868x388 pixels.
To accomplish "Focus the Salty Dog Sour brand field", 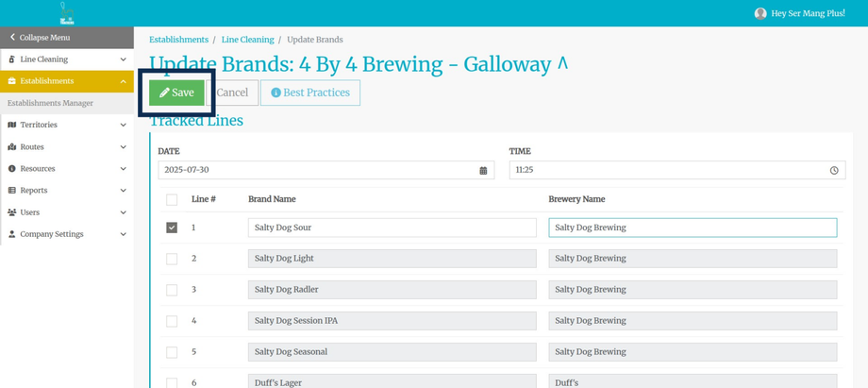I will [x=392, y=228].
